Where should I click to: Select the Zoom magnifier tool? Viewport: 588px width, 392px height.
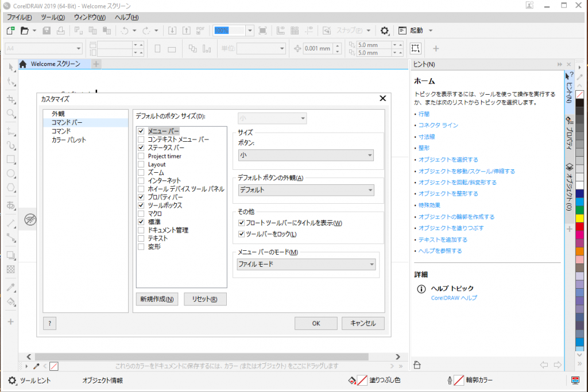[11, 114]
